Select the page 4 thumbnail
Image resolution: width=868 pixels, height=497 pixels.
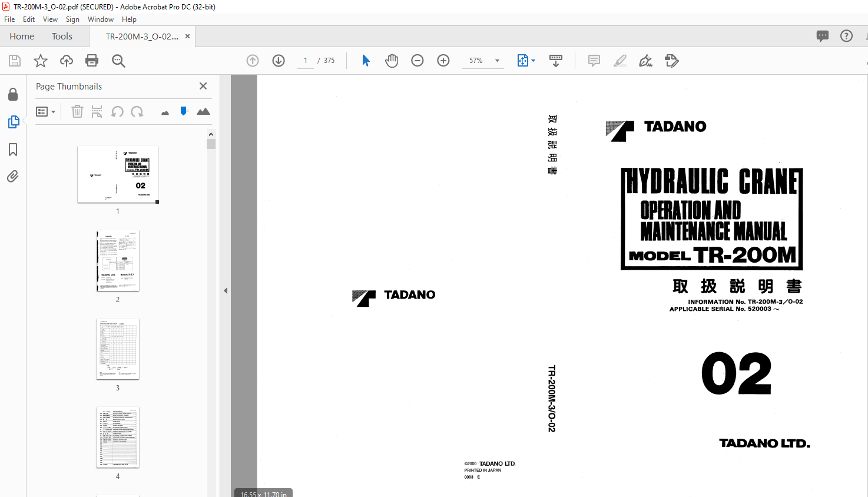pos(118,438)
